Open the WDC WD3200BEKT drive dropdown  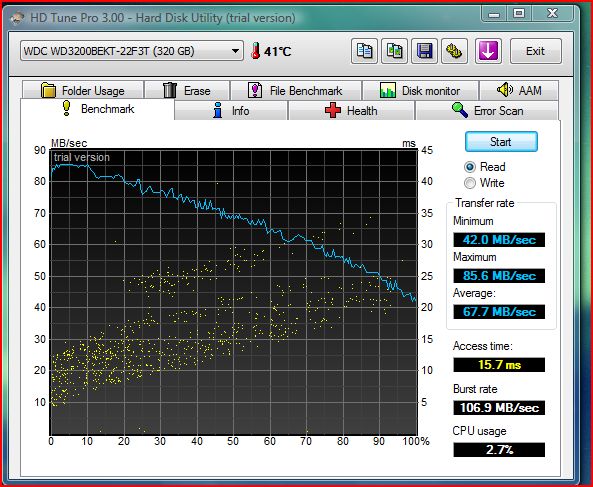click(132, 51)
